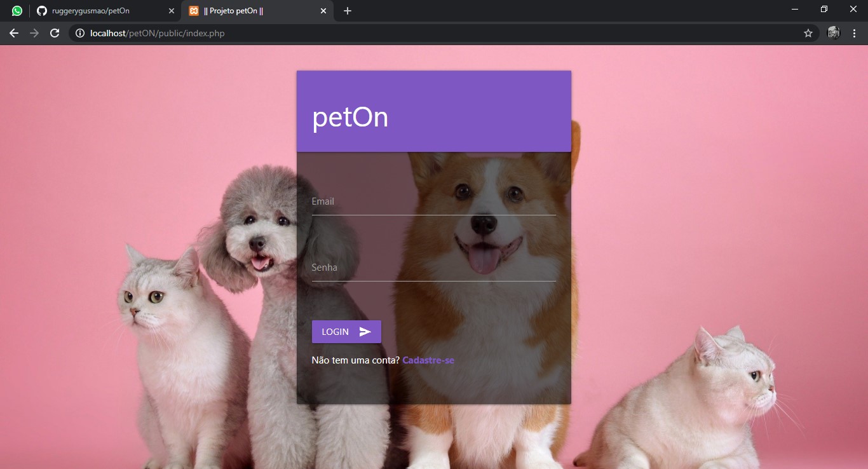Open the pinned WhatsApp tab
The image size is (868, 469).
(17, 11)
